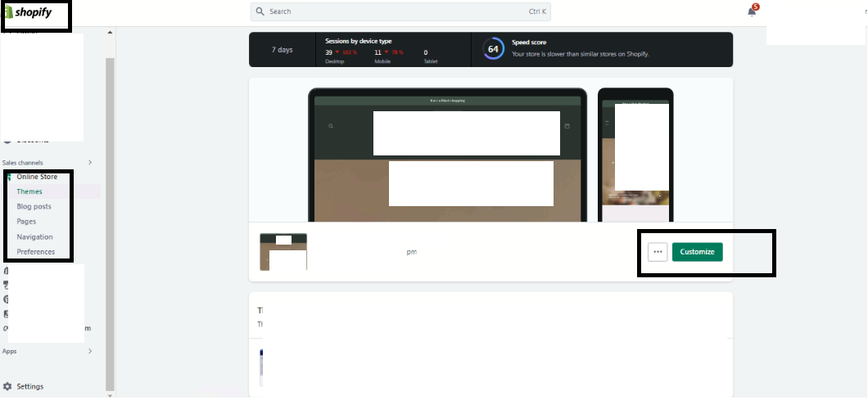The image size is (868, 409).
Task: Open Preferences under Online Store
Action: pyautogui.click(x=36, y=252)
